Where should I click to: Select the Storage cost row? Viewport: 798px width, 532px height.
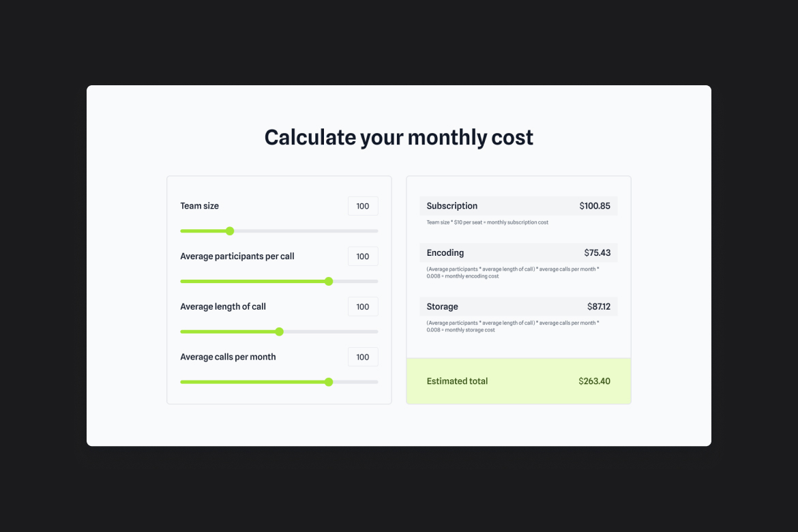click(x=518, y=306)
